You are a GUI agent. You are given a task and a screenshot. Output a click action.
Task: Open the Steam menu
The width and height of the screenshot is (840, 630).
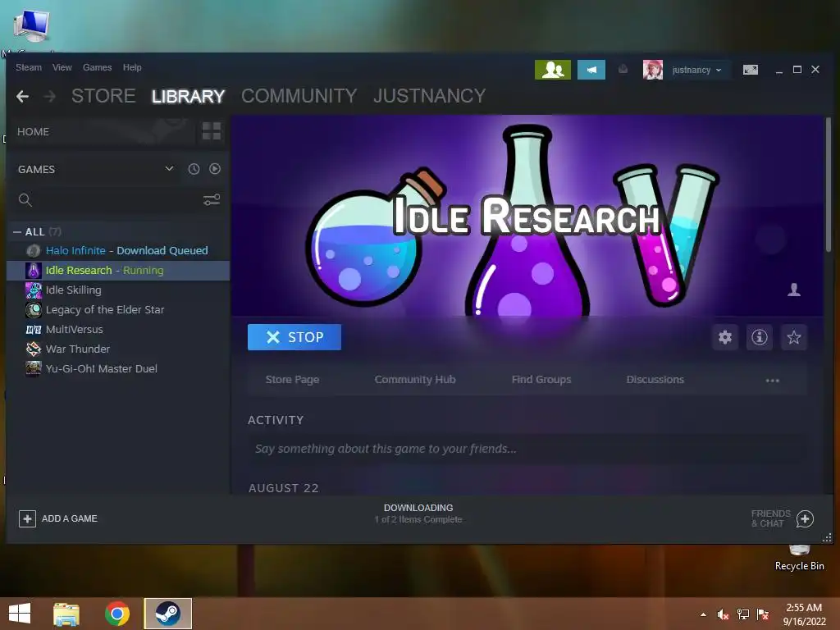click(x=29, y=67)
